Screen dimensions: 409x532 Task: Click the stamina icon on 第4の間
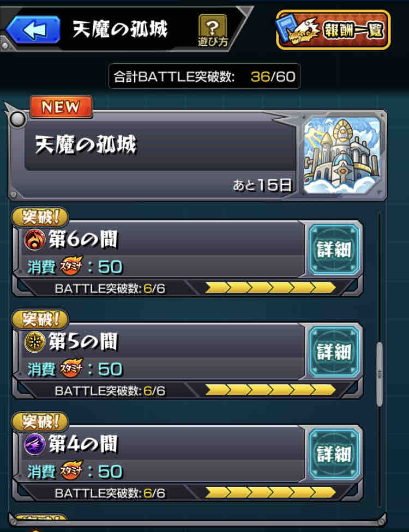71,471
